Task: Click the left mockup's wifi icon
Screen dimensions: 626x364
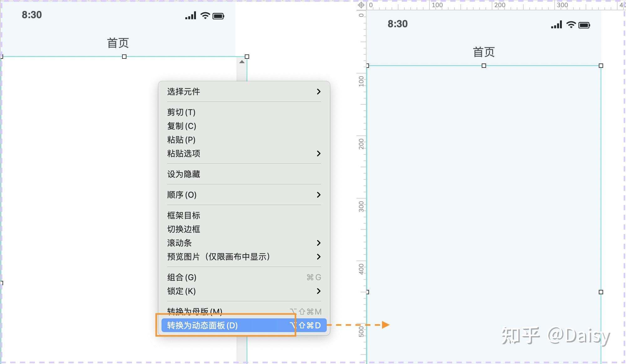Action: (205, 16)
